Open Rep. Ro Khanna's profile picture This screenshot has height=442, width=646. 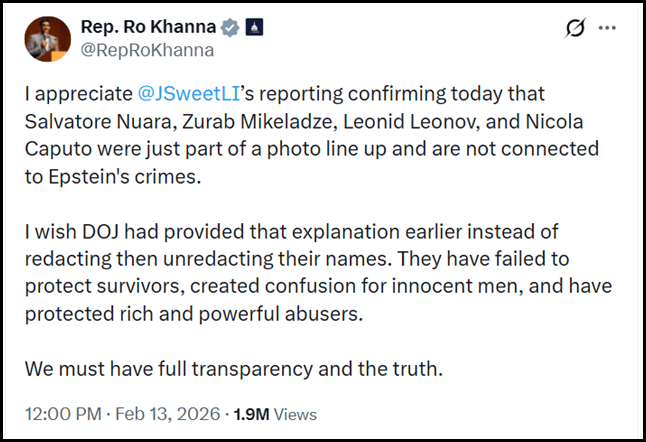tap(48, 40)
